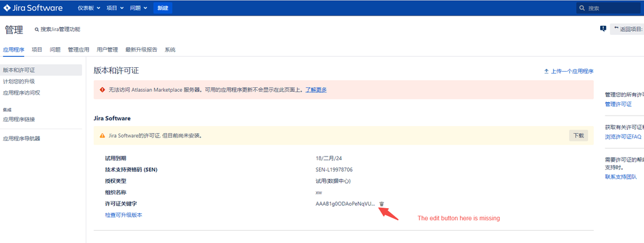Click the 管理 page title

(x=14, y=30)
